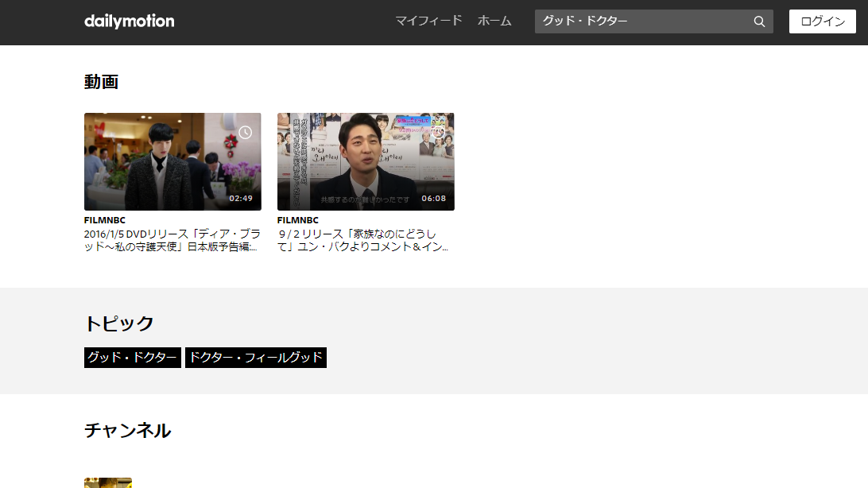Click the channel avatar under チャンネル

pos(108,483)
